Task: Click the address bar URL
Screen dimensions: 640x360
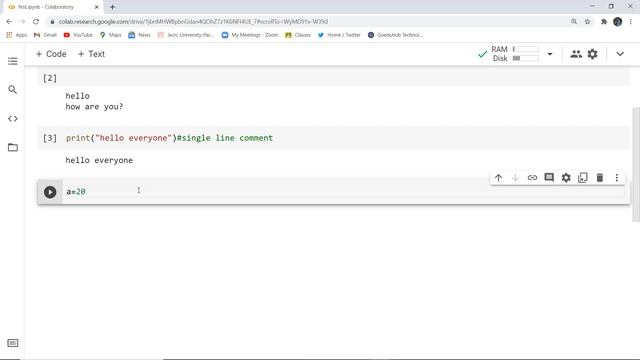Action: (193, 22)
